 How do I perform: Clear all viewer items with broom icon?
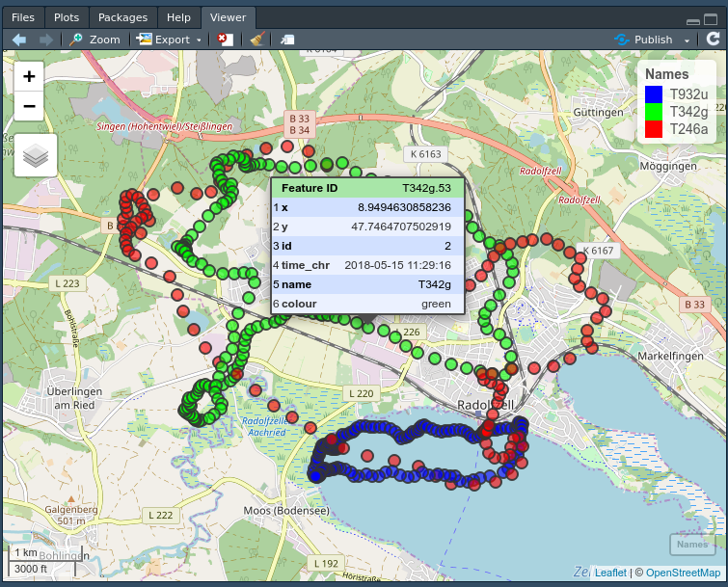(x=257, y=40)
